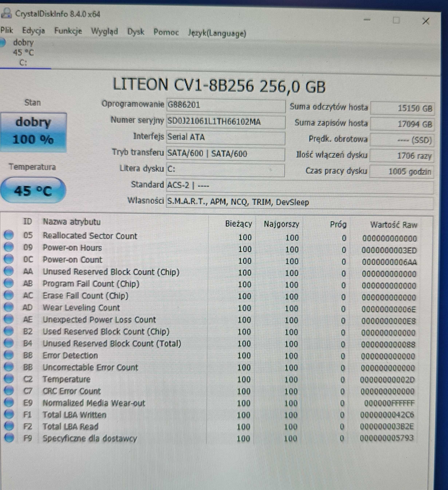The image size is (448, 490).
Task: Click the status icon for Power-on Count
Action: [x=9, y=259]
